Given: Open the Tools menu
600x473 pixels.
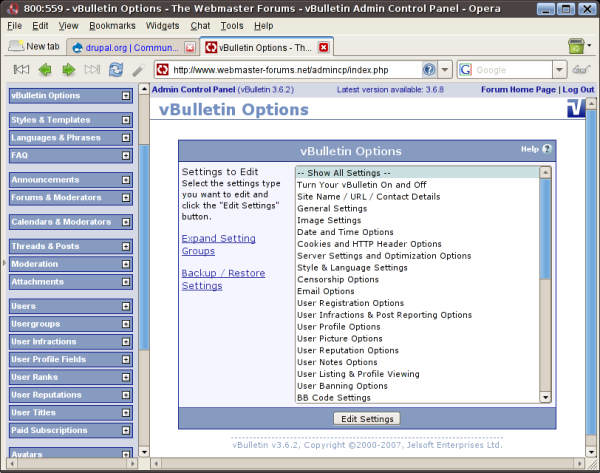Looking at the screenshot, I should click(x=232, y=26).
